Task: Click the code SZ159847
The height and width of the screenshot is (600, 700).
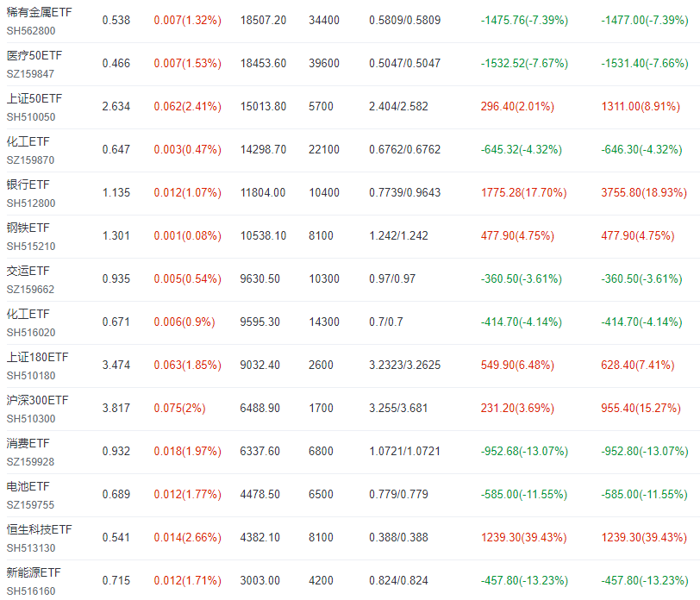Action: (x=30, y=74)
